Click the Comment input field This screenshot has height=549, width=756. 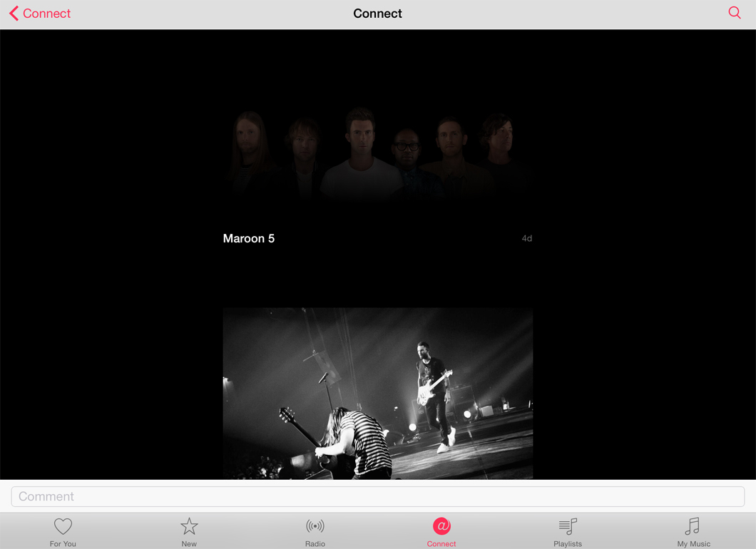click(x=377, y=496)
